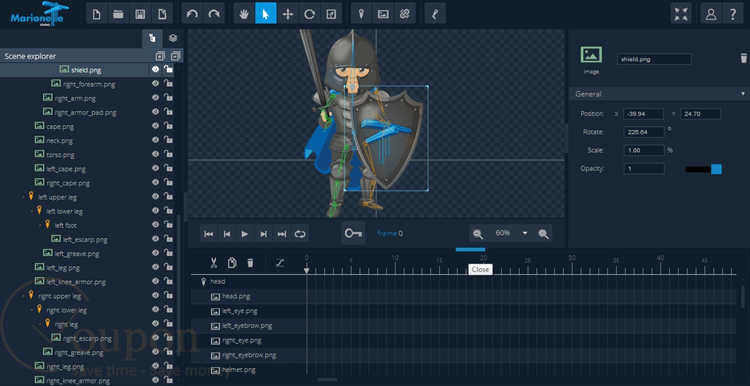Open the user account icon
This screenshot has width=750, height=386.
click(x=711, y=13)
